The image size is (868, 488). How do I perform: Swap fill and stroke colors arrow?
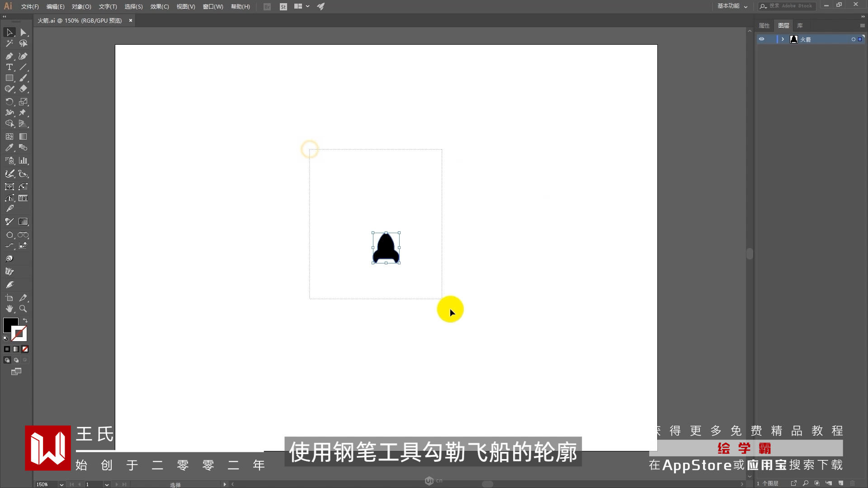[x=25, y=320]
